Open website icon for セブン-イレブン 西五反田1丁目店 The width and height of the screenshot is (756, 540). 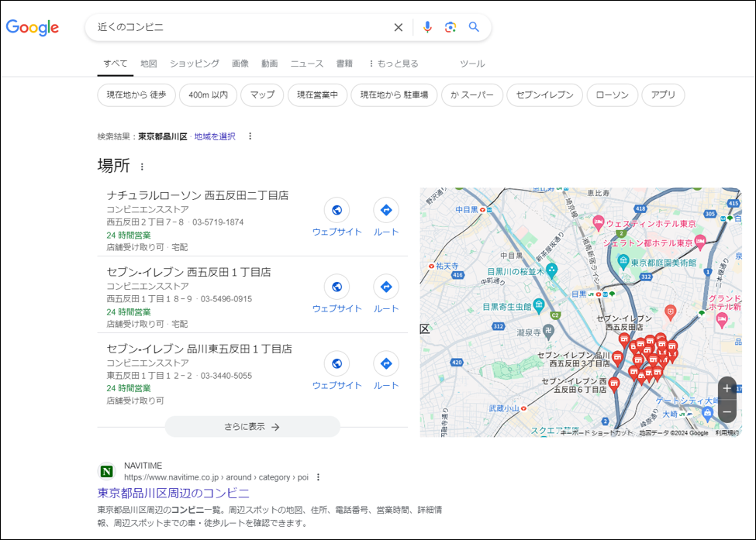click(337, 287)
